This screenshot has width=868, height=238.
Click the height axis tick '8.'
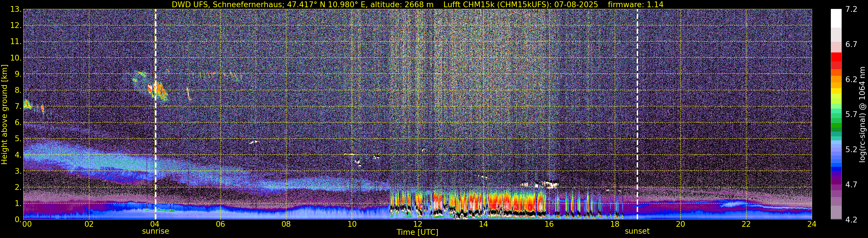(x=18, y=90)
